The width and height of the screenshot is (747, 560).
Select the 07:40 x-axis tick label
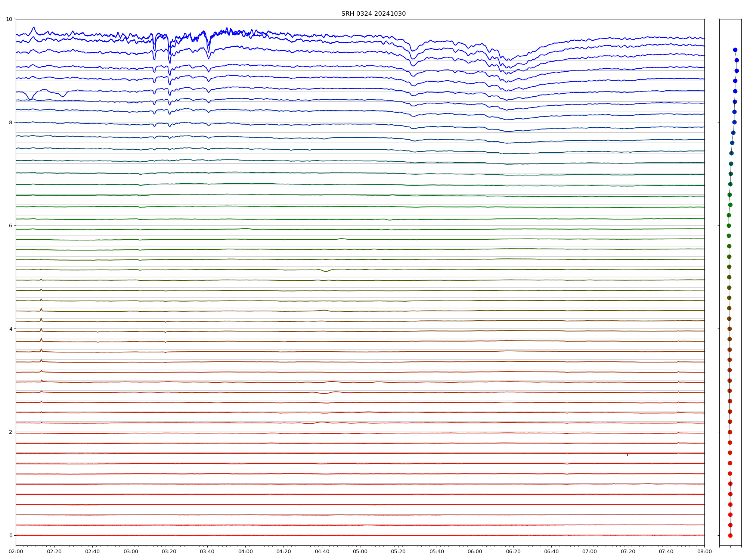pos(666,551)
